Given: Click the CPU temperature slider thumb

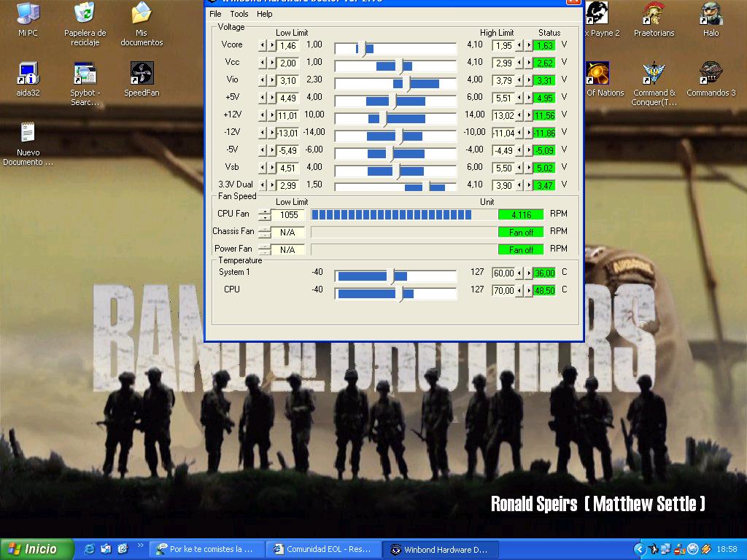Looking at the screenshot, I should [401, 294].
